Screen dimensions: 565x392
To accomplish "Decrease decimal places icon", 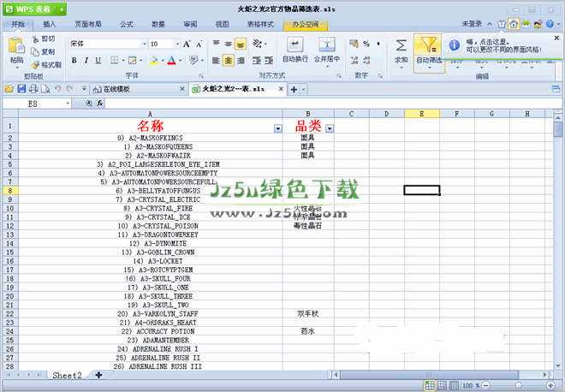I will tap(366, 60).
